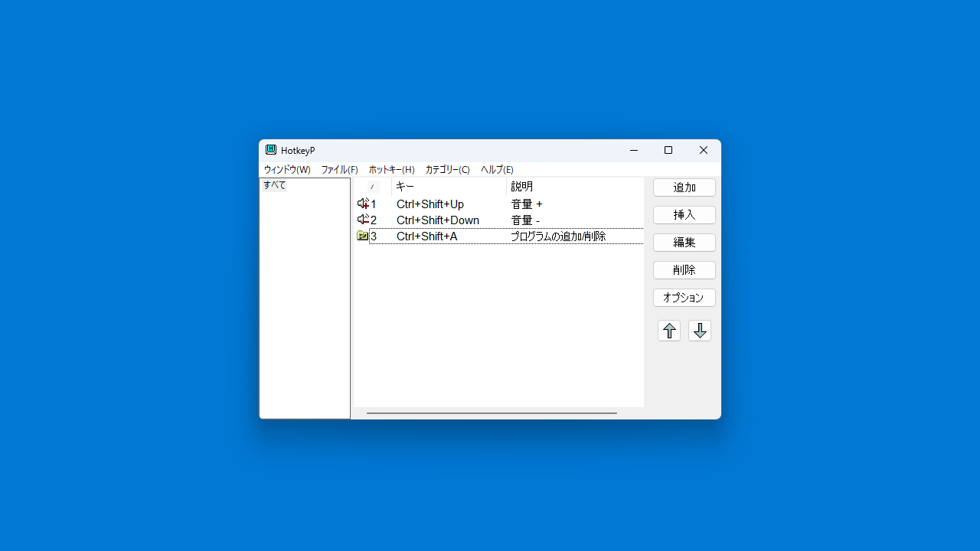This screenshot has width=980, height=551.
Task: Click the volume up speaker icon in row 1
Action: point(363,204)
